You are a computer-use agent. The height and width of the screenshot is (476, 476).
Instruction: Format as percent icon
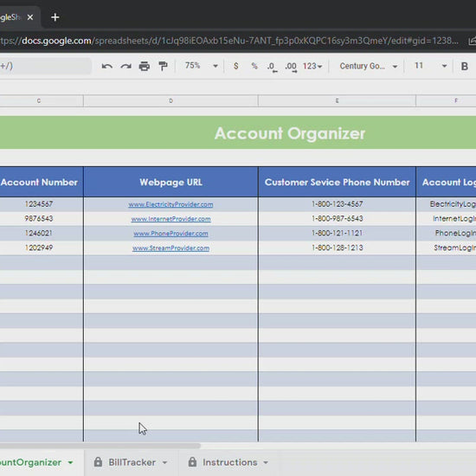coord(254,66)
